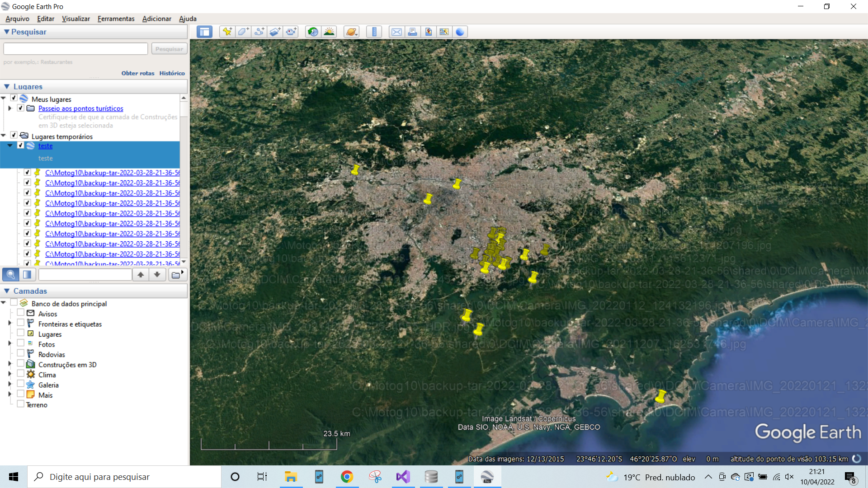868x488 pixels.
Task: Collapse the teste tree node
Action: [10, 145]
